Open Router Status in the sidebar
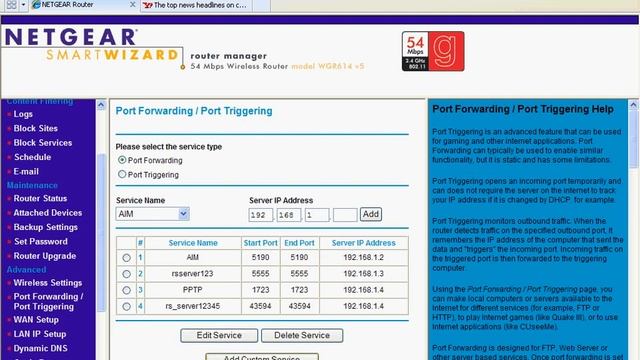640x360 pixels. [40, 198]
